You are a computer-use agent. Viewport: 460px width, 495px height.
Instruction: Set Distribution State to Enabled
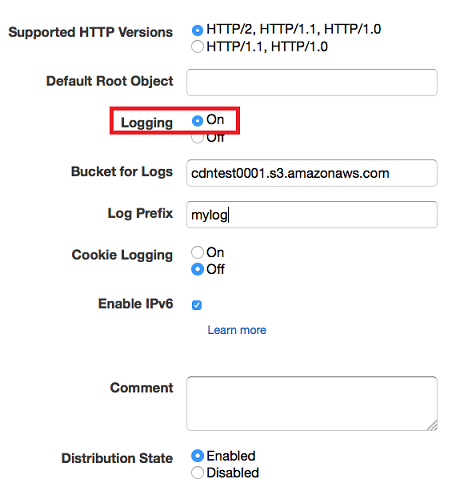pyautogui.click(x=197, y=456)
